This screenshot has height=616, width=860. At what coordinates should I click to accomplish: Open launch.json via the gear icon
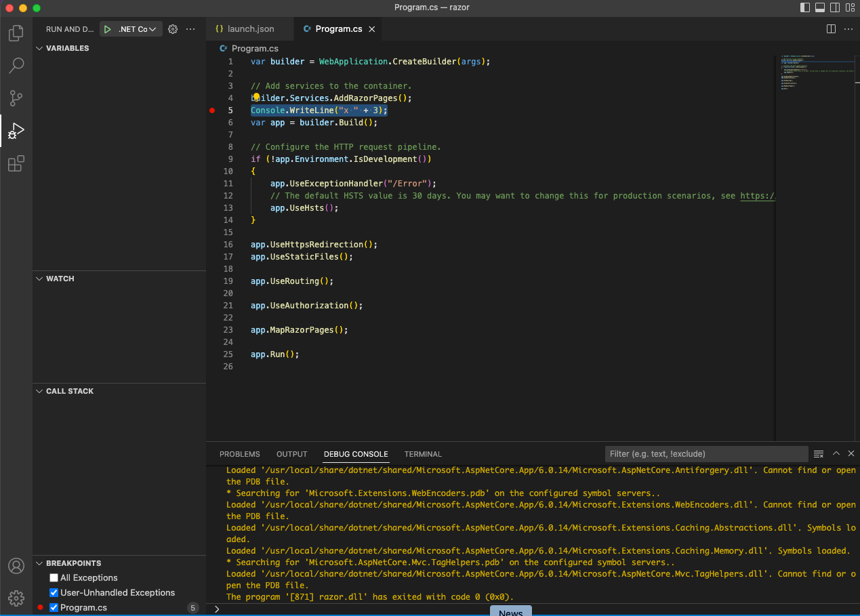click(173, 29)
